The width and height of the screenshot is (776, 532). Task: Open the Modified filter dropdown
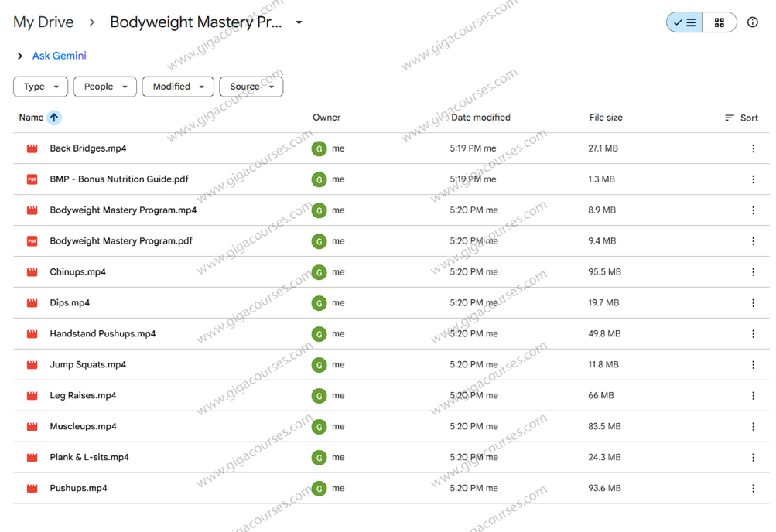[177, 86]
